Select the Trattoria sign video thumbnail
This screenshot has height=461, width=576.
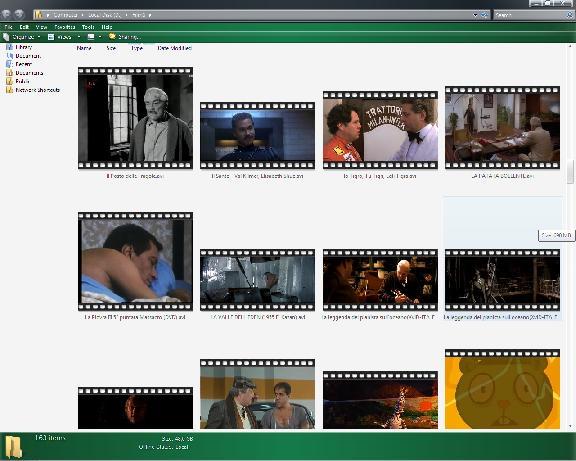coord(380,130)
